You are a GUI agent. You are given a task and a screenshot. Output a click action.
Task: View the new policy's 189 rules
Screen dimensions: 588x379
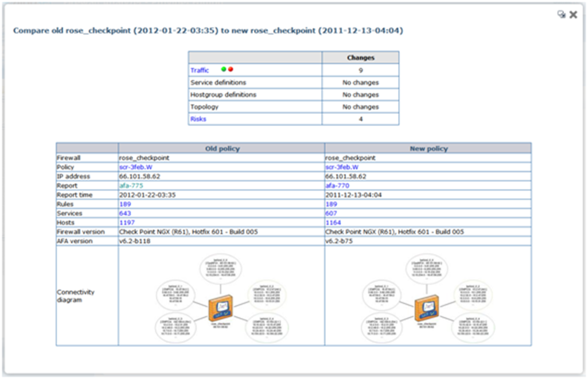pyautogui.click(x=331, y=204)
